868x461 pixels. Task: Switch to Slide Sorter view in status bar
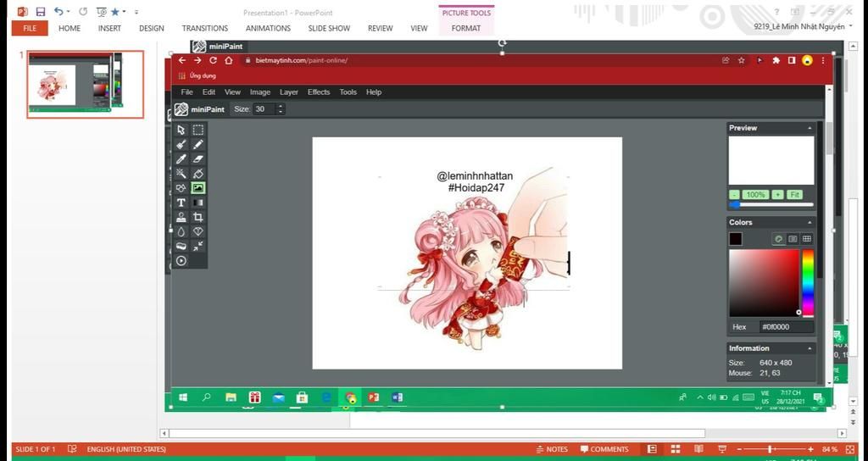point(676,449)
